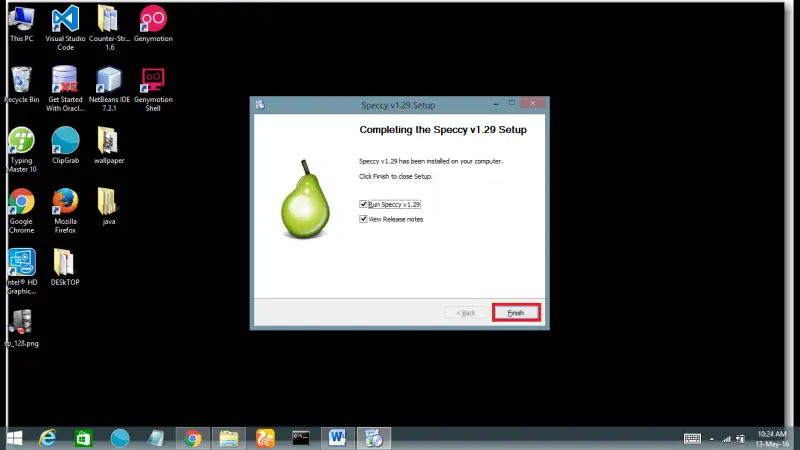Click text 'Click Finish to close Setup.'
This screenshot has width=800, height=450.
point(395,177)
